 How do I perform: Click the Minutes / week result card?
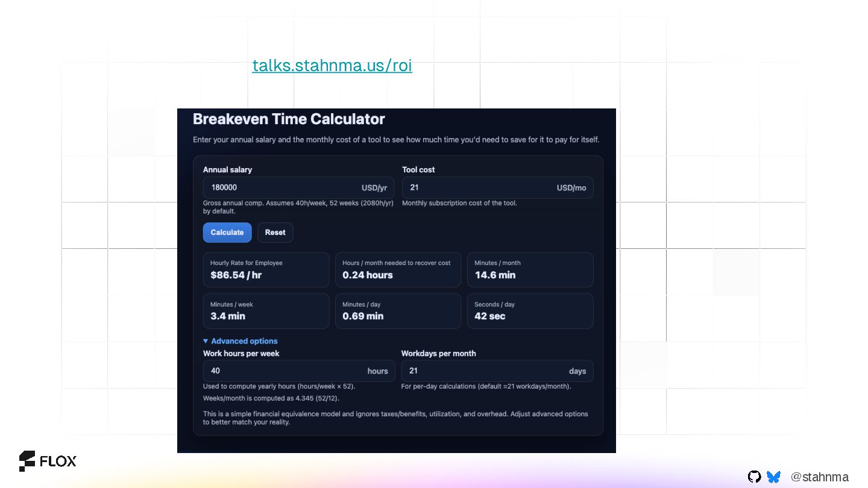click(x=266, y=311)
